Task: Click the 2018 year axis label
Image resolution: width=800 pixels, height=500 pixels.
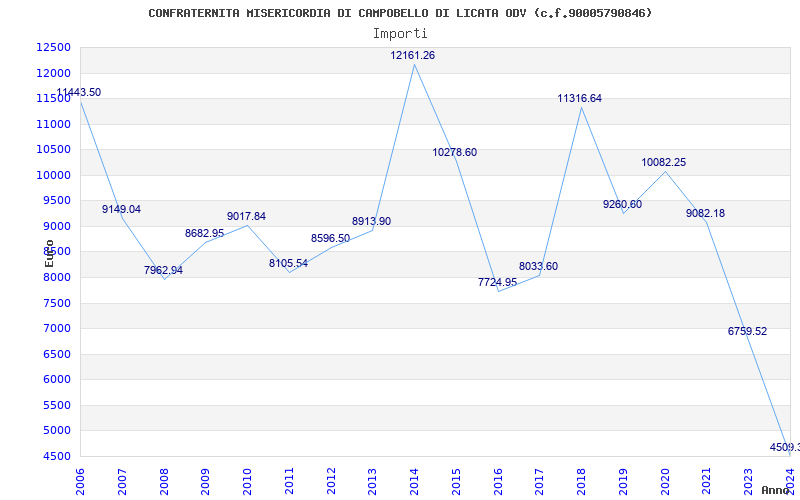Action: 582,481
